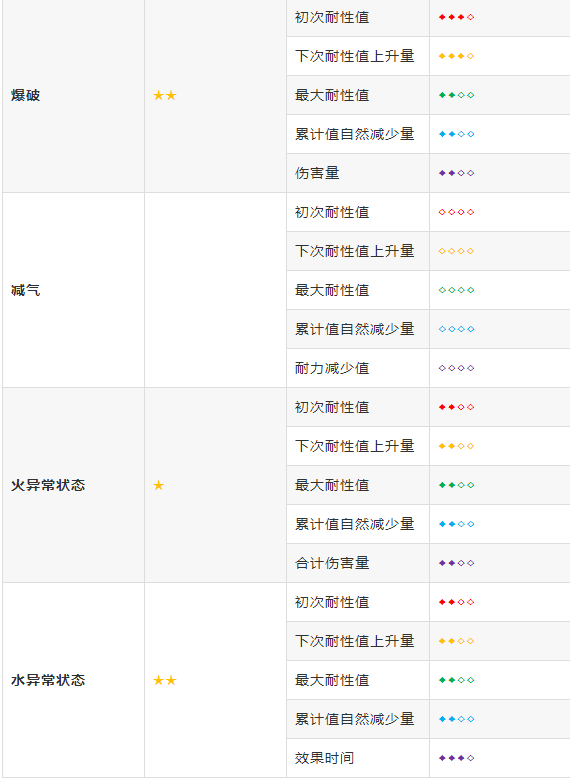Screen dimensions: 570x778
Task: Select the 火异常状态 row header
Action: click(x=48, y=485)
